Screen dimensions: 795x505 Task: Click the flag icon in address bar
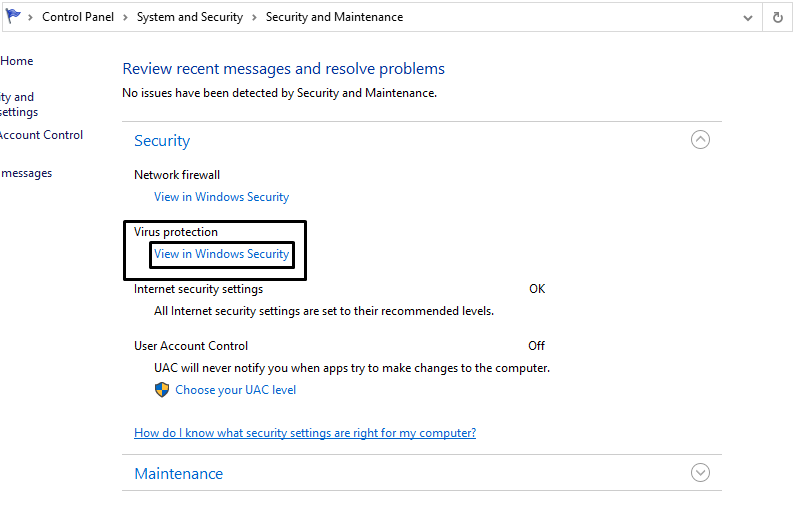13,16
